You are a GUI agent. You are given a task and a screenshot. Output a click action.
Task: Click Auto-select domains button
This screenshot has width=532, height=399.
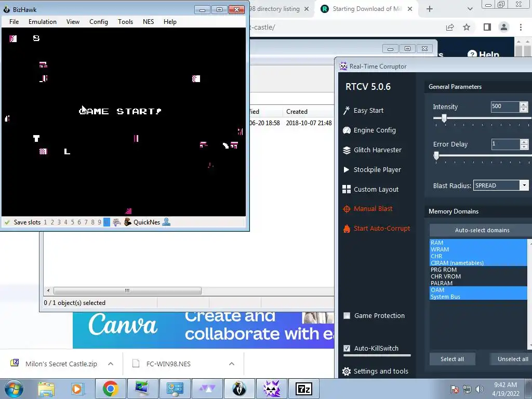click(x=482, y=230)
